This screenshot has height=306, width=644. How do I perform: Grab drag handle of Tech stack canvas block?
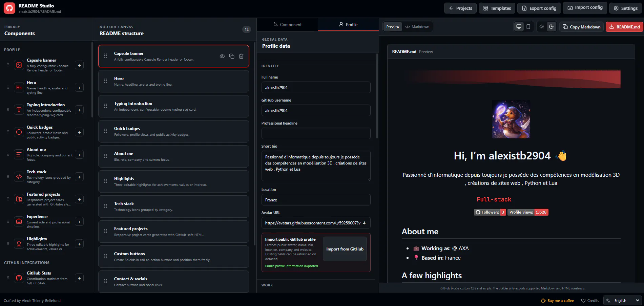pos(106,206)
